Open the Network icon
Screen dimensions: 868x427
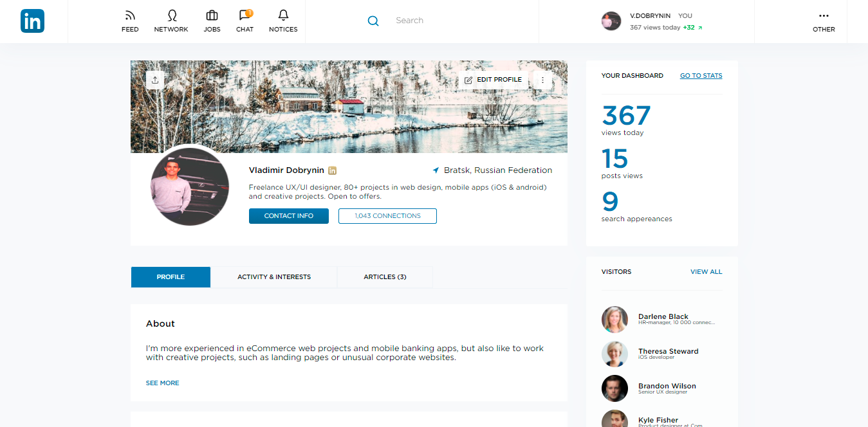[171, 15]
